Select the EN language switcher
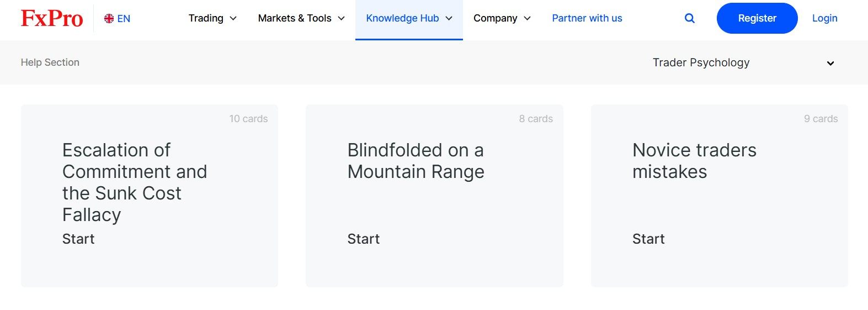The image size is (868, 310). click(x=124, y=19)
